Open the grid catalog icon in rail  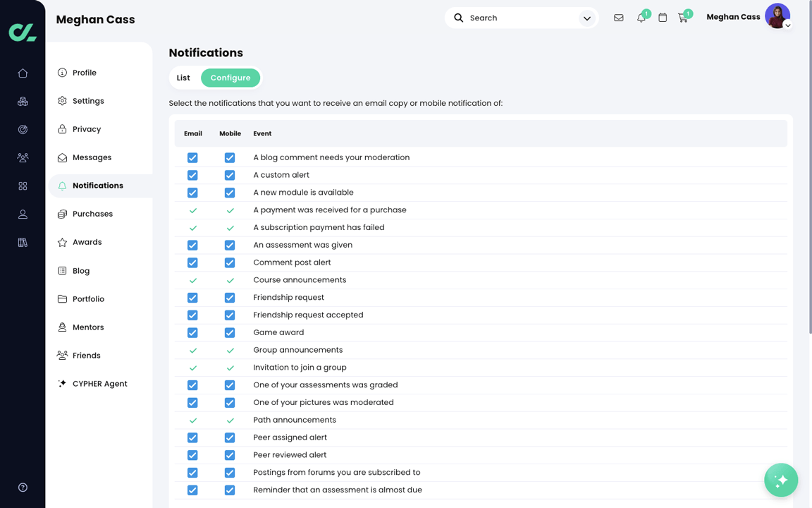click(x=23, y=186)
